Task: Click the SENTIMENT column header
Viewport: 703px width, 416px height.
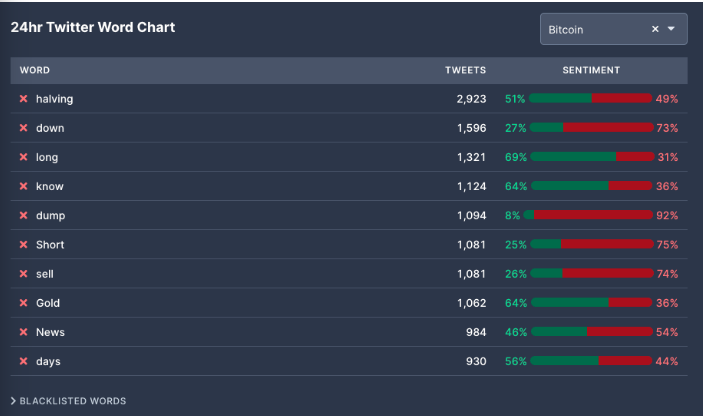Action: tap(591, 70)
